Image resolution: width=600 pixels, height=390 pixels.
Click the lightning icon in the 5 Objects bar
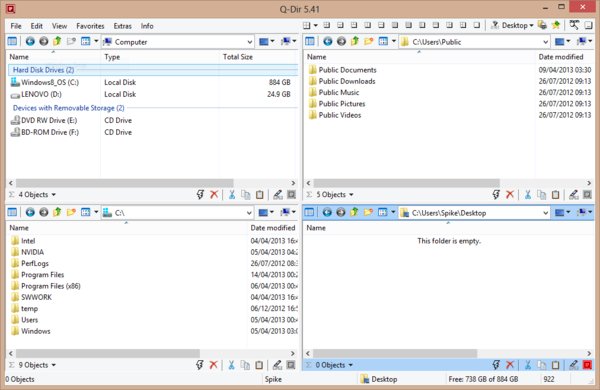(496, 194)
